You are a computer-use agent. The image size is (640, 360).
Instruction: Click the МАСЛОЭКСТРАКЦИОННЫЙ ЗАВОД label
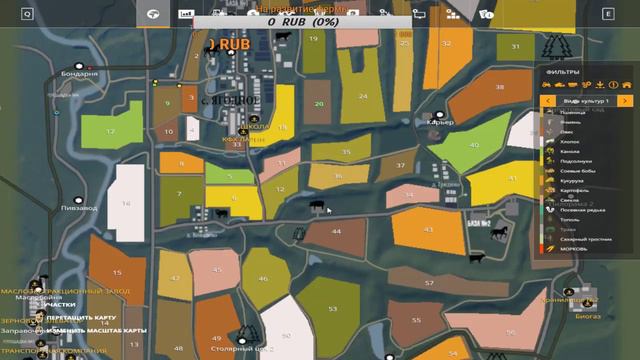click(x=65, y=291)
